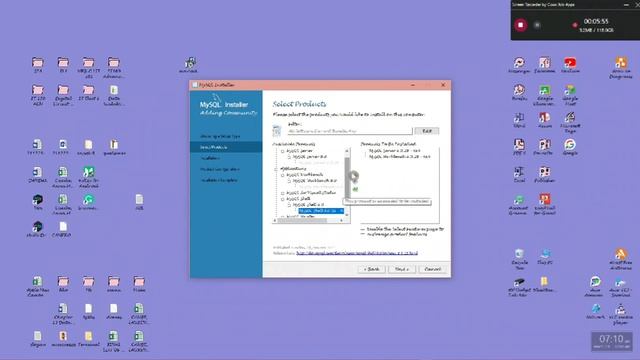Click the Cancel button
This screenshot has width=640, height=360.
433,269
